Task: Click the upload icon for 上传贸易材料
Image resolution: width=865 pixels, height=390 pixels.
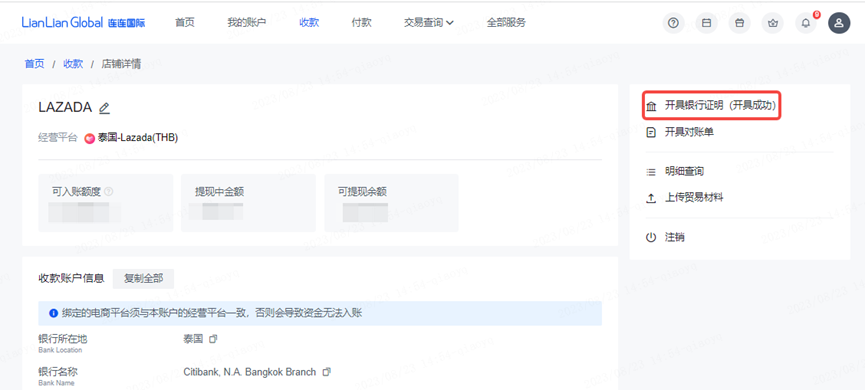Action: tap(652, 197)
